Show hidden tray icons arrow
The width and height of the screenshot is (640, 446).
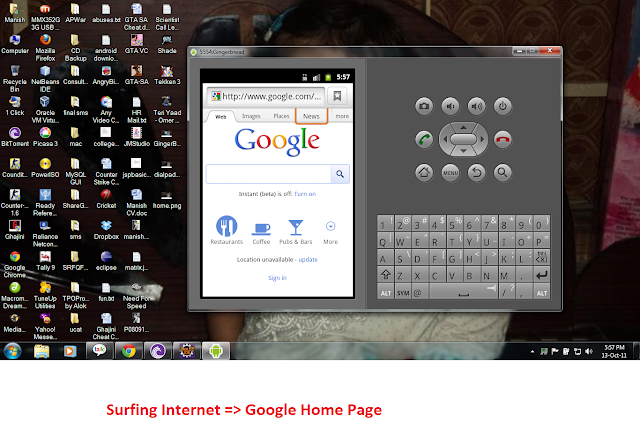532,351
